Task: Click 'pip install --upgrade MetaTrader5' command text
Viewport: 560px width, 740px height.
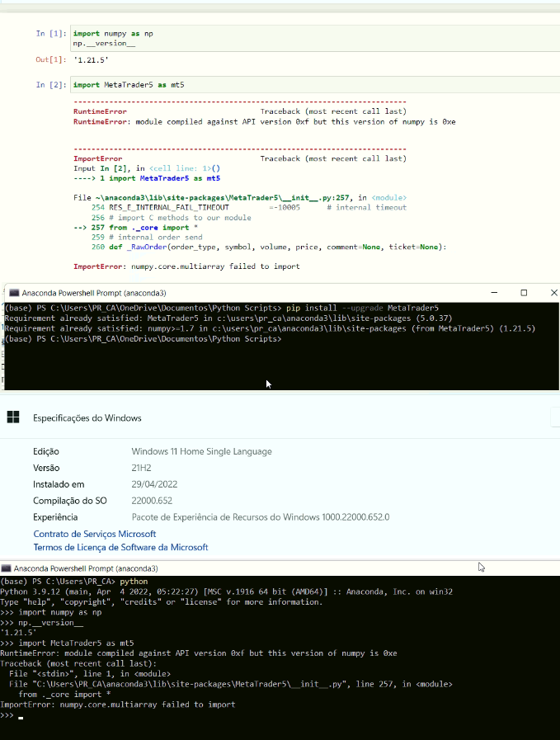Action: tap(362, 309)
